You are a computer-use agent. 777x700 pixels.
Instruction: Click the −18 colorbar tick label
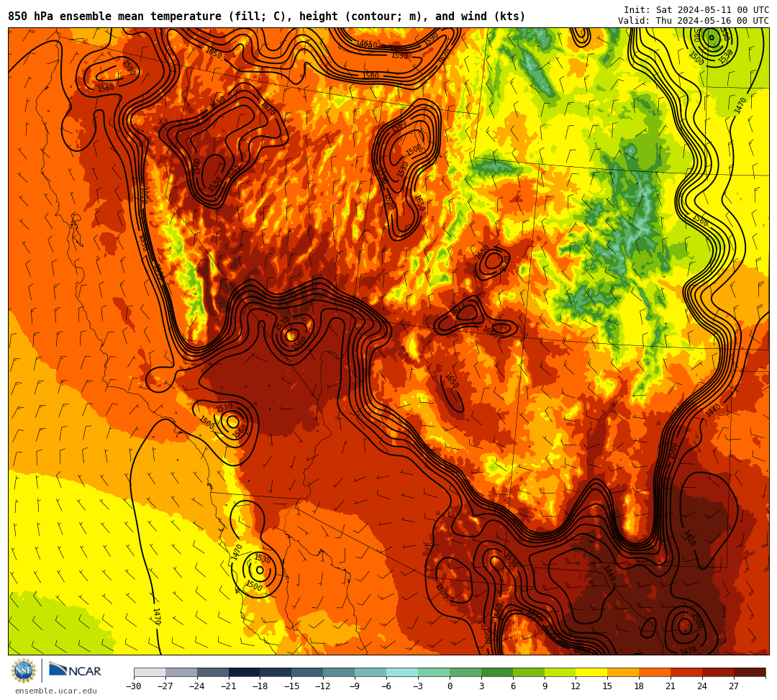pos(260,686)
